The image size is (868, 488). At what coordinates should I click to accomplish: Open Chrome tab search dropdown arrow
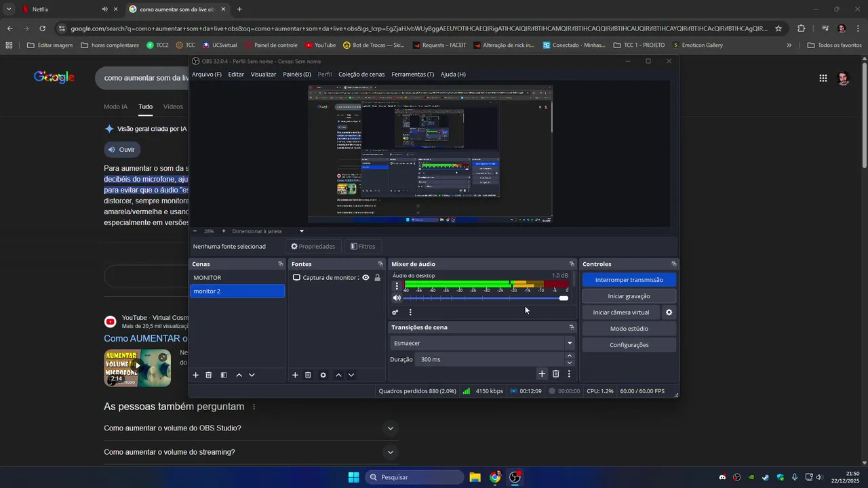9,9
